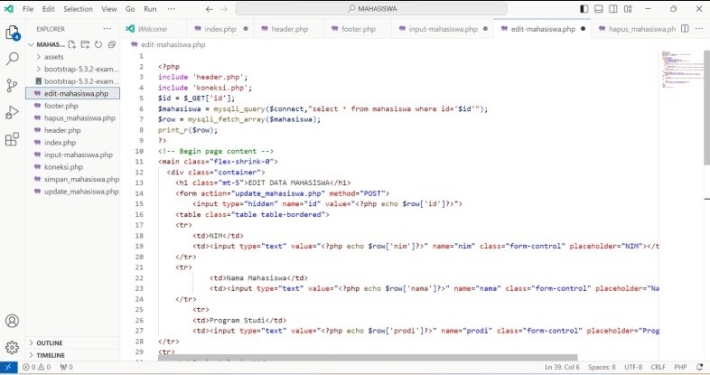
Task: Toggle the bottom panel
Action: [x=599, y=9]
